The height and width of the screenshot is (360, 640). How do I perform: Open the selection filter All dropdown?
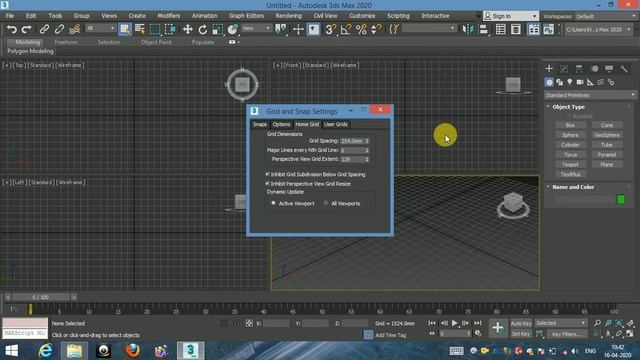100,28
